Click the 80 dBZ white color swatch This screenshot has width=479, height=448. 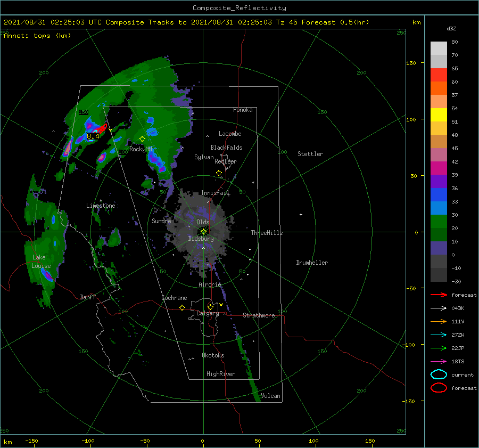pos(439,48)
